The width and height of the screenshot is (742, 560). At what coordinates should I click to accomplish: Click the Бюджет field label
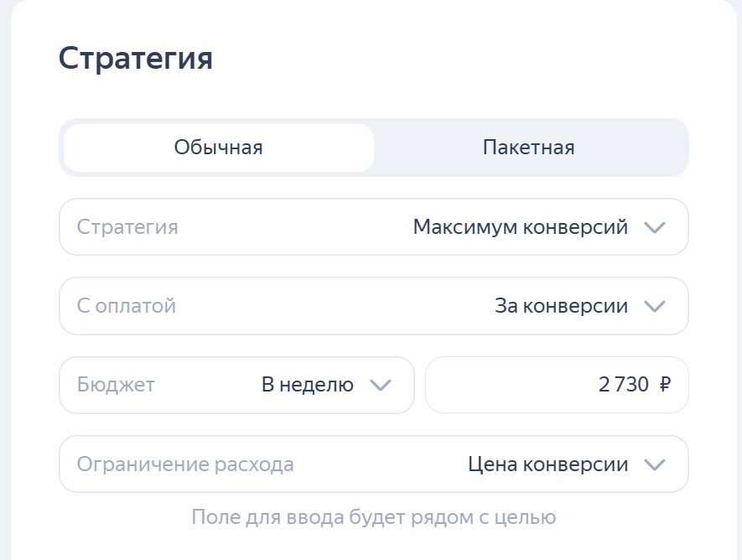[x=116, y=385]
